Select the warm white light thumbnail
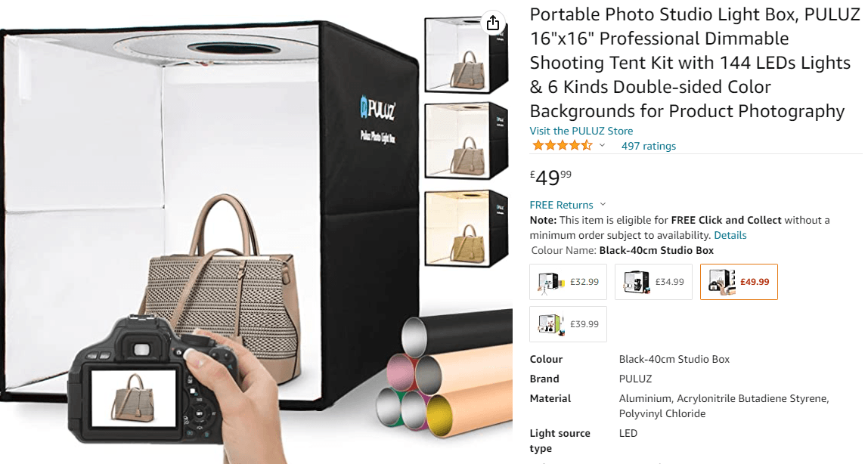This screenshot has height=464, width=868. 466,141
